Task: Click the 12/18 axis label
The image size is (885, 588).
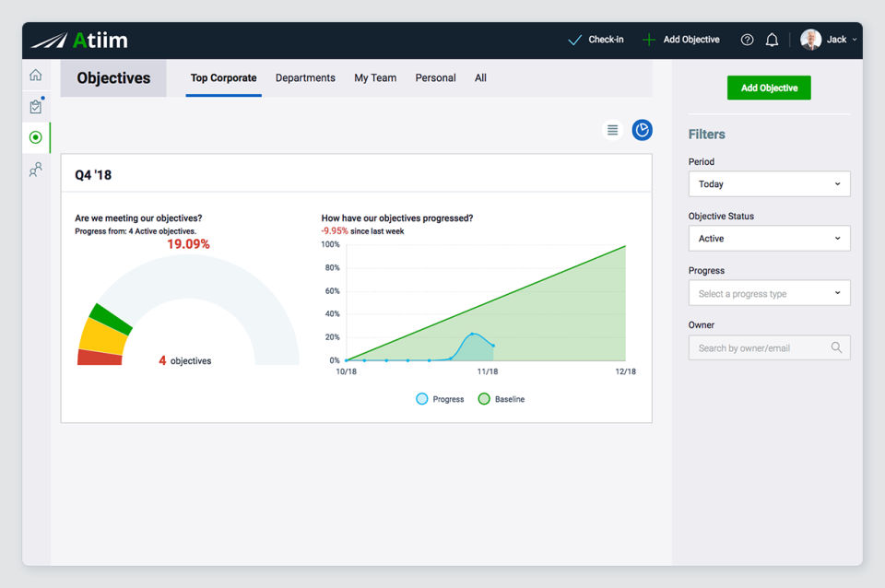Action: point(625,371)
